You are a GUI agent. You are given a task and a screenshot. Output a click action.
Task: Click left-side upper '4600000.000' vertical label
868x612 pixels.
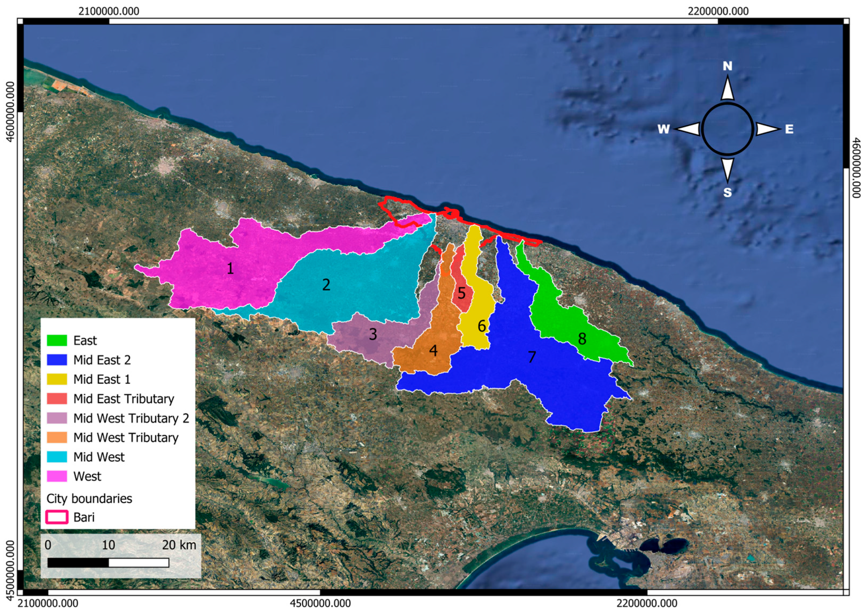click(11, 112)
